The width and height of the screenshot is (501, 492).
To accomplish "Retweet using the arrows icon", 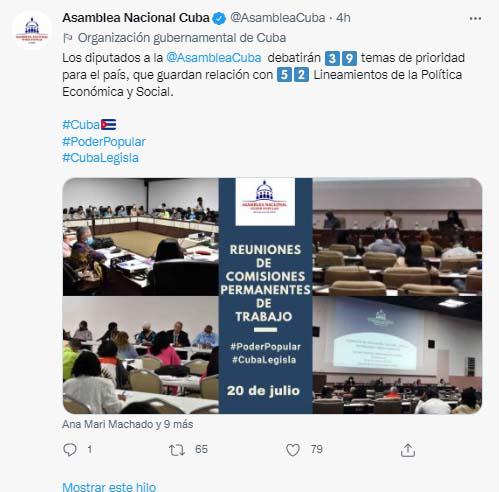I will pos(177,450).
